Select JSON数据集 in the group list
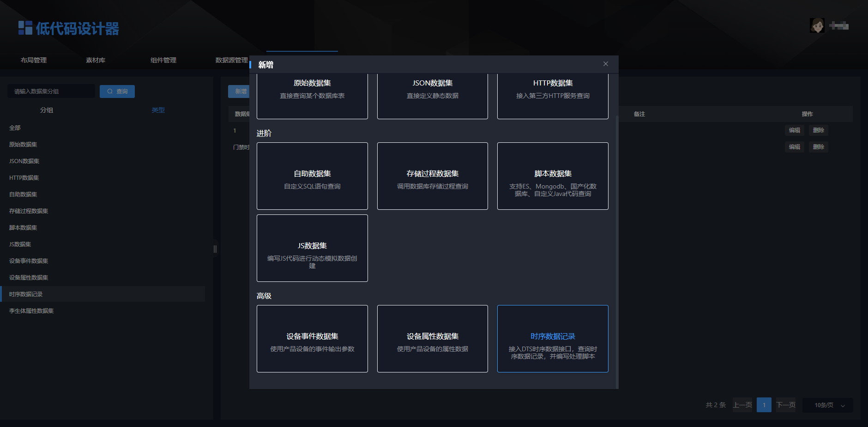Image resolution: width=868 pixels, height=427 pixels. (x=102, y=161)
